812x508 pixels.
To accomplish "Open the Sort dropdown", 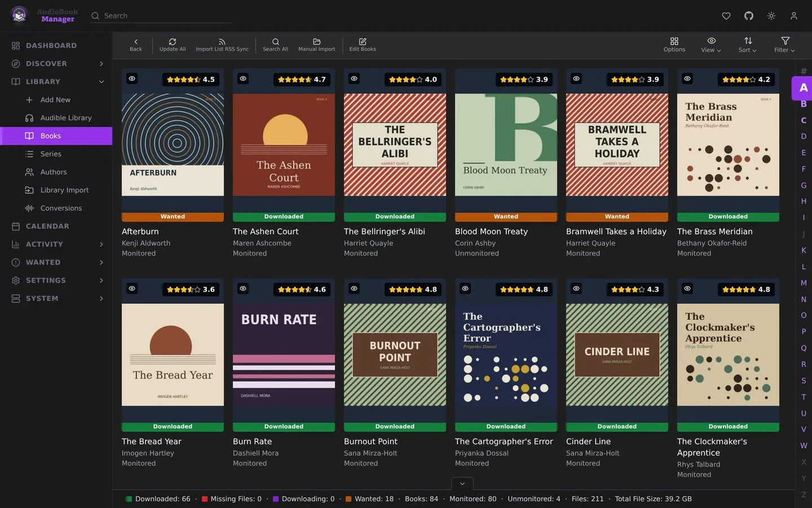I will [x=748, y=45].
